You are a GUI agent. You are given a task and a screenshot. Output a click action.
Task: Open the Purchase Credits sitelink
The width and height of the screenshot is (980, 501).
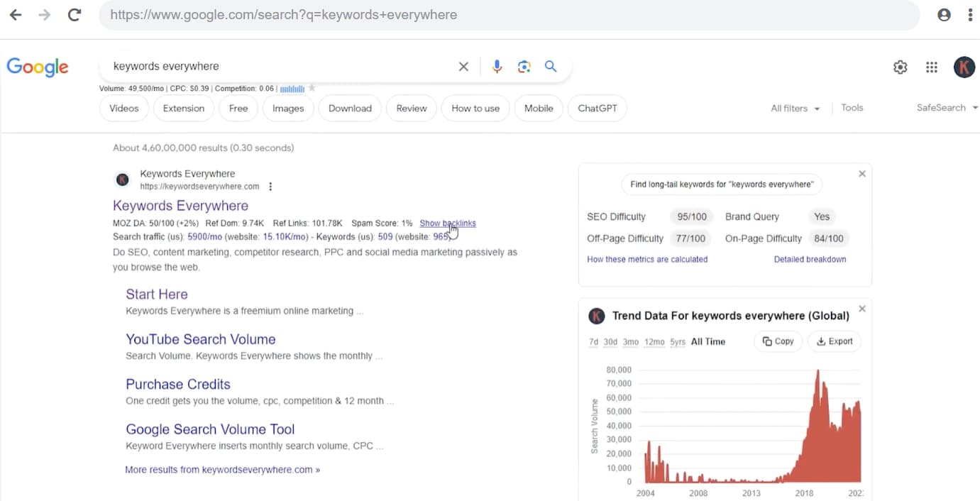coord(178,385)
